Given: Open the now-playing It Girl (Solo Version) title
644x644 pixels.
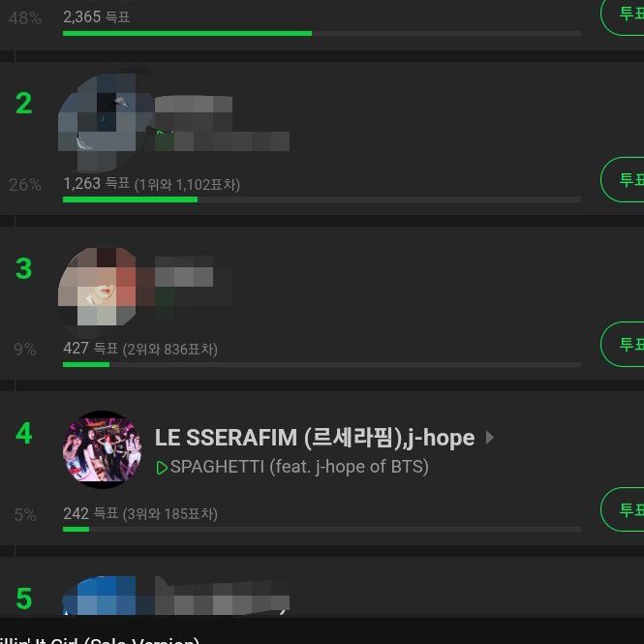Looking at the screenshot, I should click(100, 640).
